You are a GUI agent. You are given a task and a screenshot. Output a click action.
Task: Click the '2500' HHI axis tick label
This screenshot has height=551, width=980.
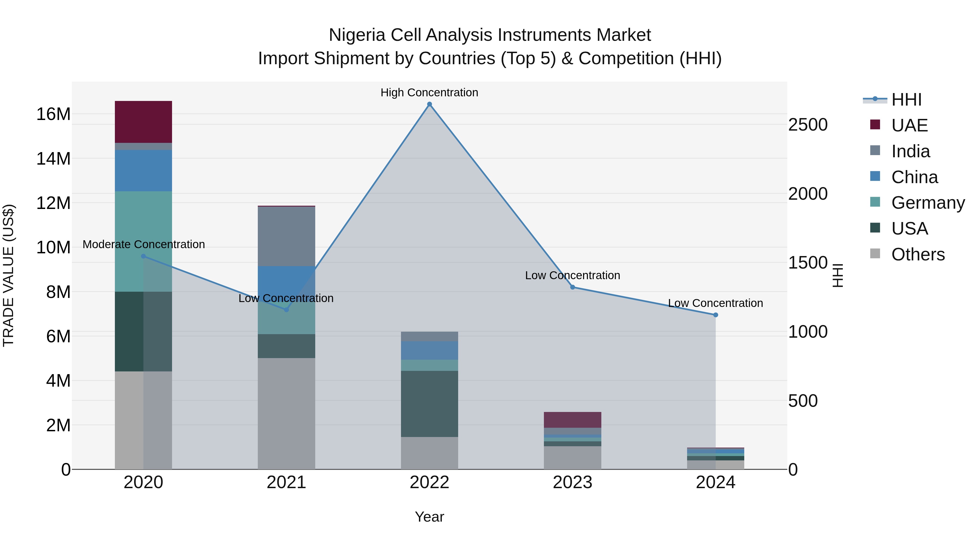tap(808, 125)
